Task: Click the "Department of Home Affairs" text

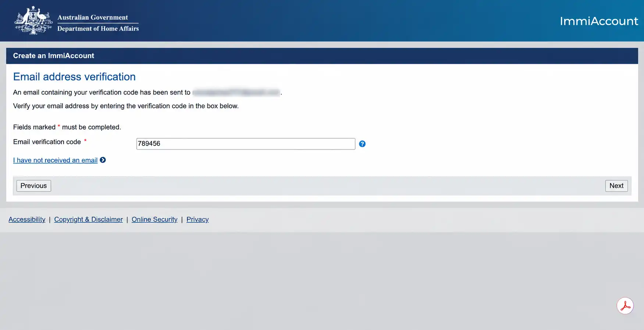Action: point(98,29)
